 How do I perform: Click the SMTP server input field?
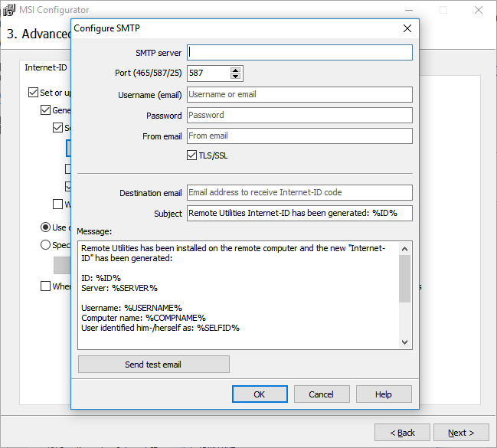point(299,52)
